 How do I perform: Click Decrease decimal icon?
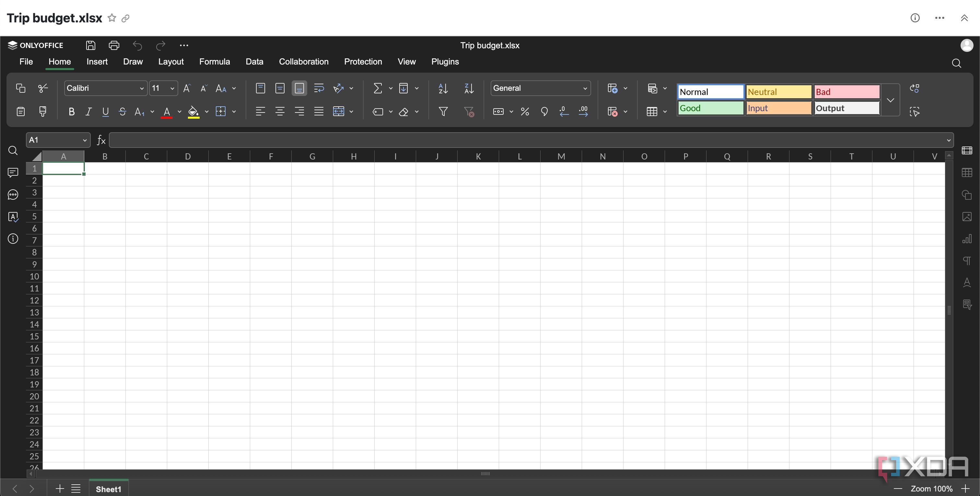(x=564, y=112)
